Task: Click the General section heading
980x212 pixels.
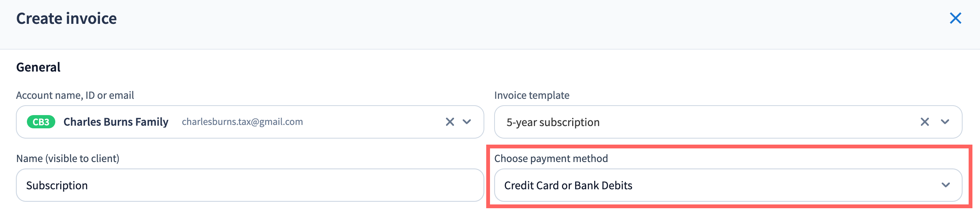Action: click(38, 67)
